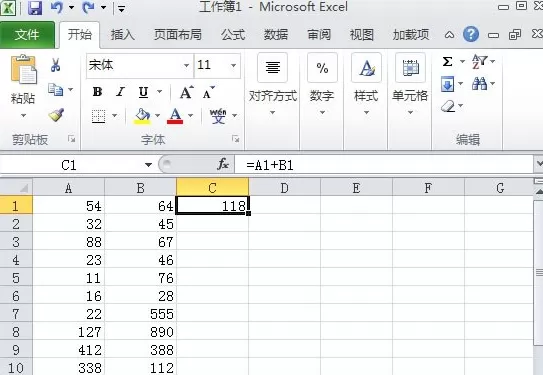543x375 pixels.
Task: Open Excel Help question mark icon
Action: [471, 35]
